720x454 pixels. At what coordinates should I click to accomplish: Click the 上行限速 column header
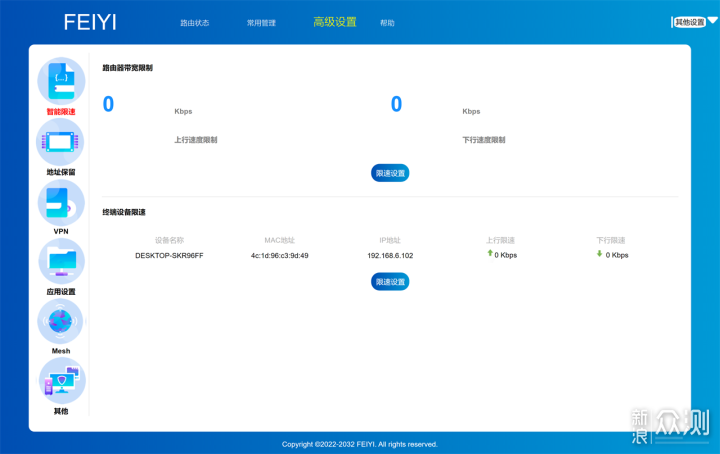(501, 241)
